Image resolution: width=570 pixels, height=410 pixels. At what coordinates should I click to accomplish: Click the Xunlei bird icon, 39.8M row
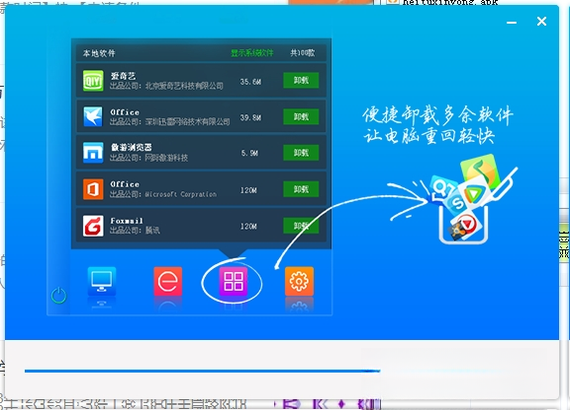93,116
